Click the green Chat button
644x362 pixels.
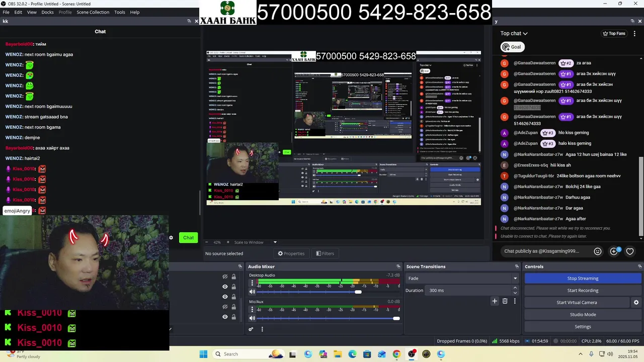[188, 238]
